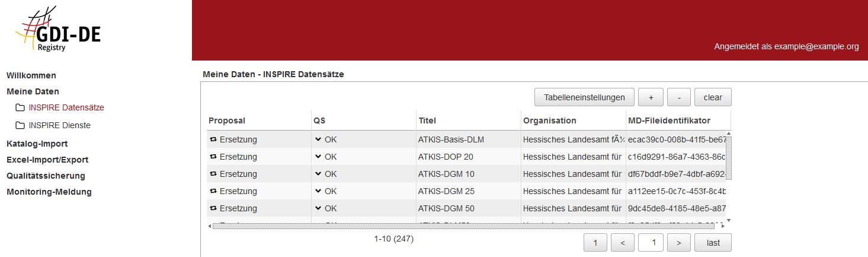Click the page number input field
This screenshot has height=257, width=868.
click(650, 243)
